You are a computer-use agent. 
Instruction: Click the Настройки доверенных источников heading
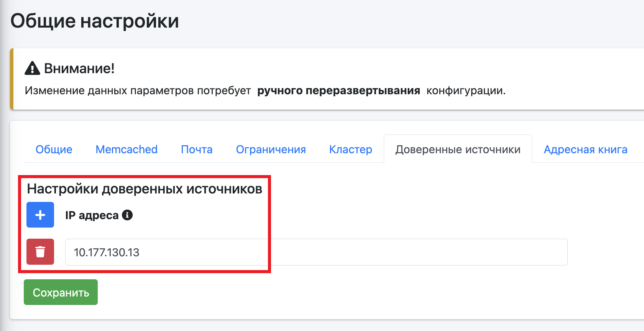click(145, 189)
